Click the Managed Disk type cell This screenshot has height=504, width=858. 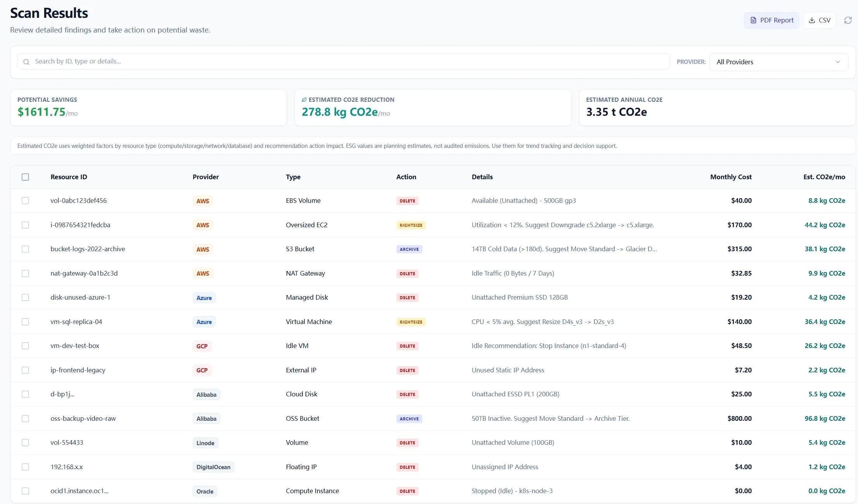(x=307, y=297)
